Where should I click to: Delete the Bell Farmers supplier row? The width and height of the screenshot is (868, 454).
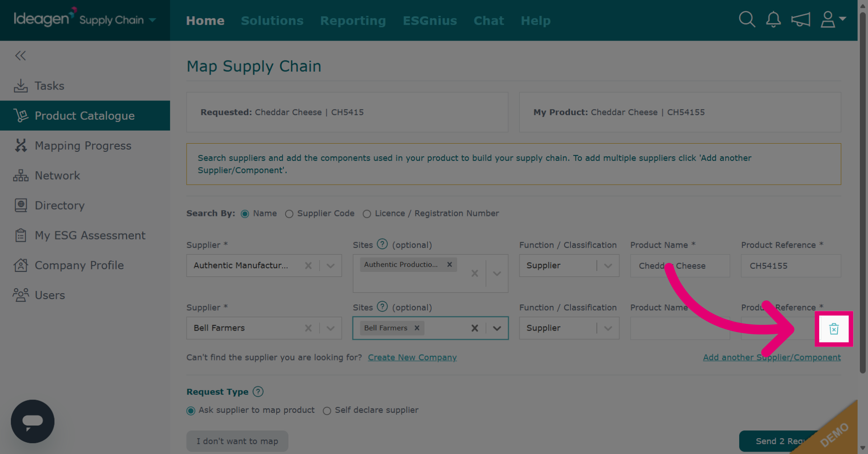tap(834, 329)
